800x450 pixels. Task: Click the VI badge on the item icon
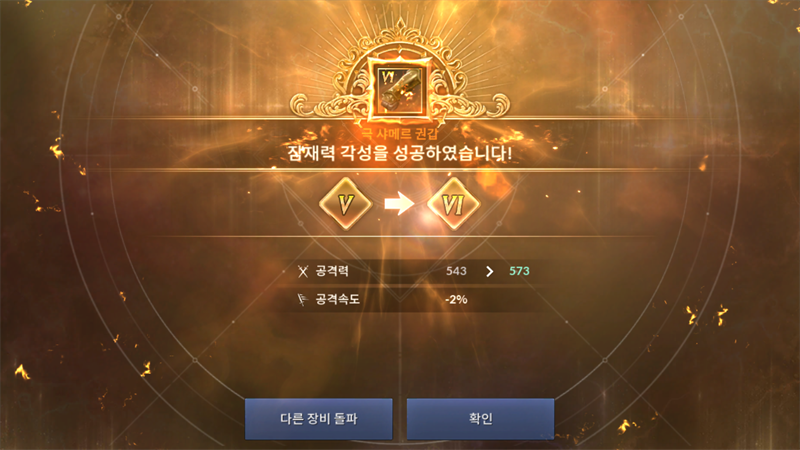[388, 78]
